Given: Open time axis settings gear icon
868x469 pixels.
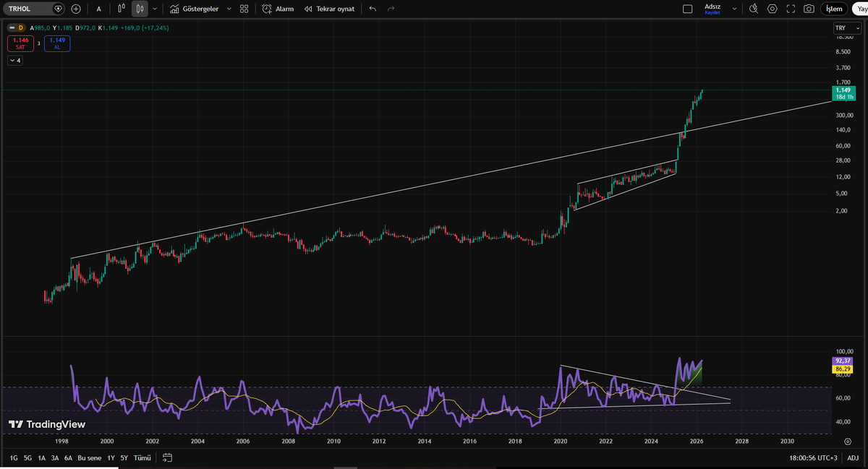Looking at the screenshot, I should [848, 441].
